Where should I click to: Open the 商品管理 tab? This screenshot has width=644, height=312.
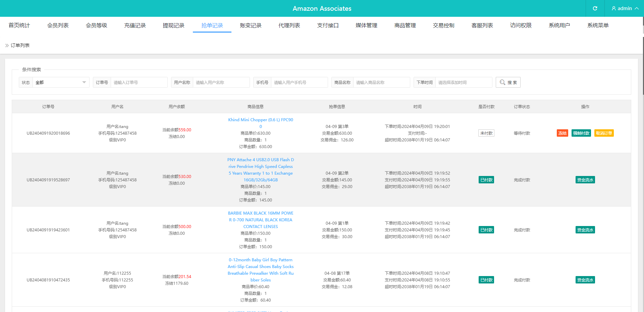click(405, 25)
